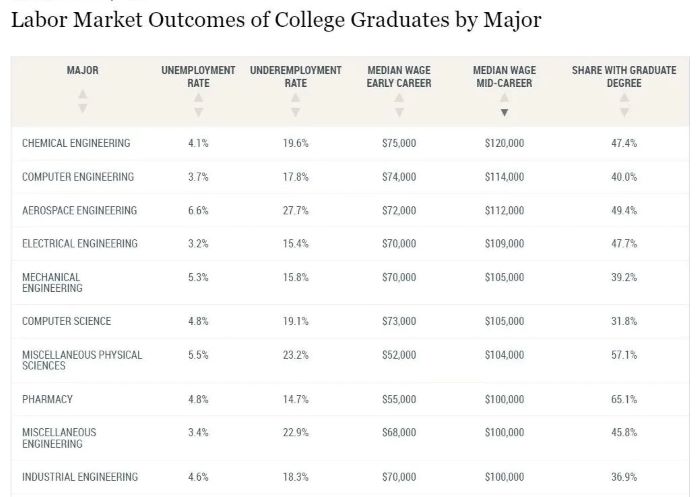Select the Share With Graduate Degree header text
Viewport: 700px width, 497px height.
tap(624, 77)
